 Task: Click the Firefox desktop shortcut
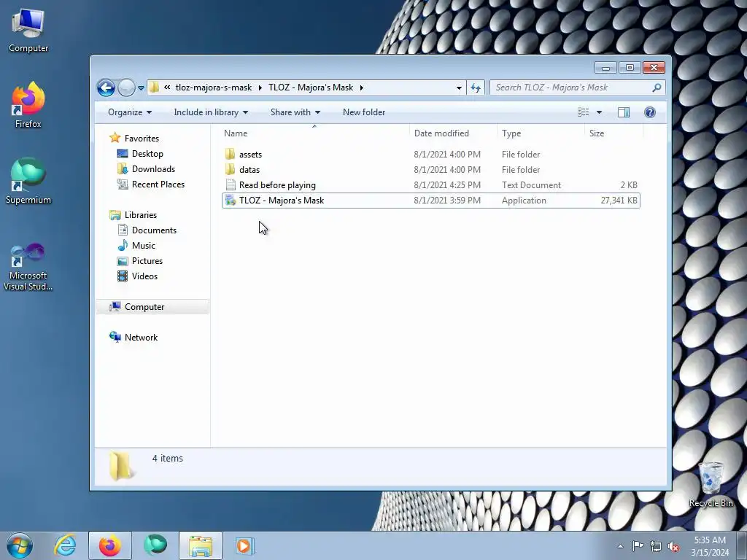pyautogui.click(x=28, y=105)
